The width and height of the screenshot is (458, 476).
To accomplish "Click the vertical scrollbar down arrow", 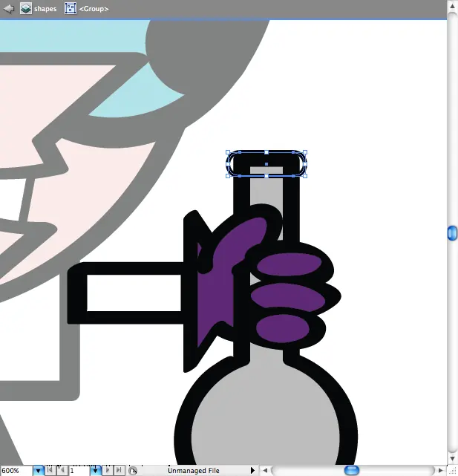I will [452, 458].
